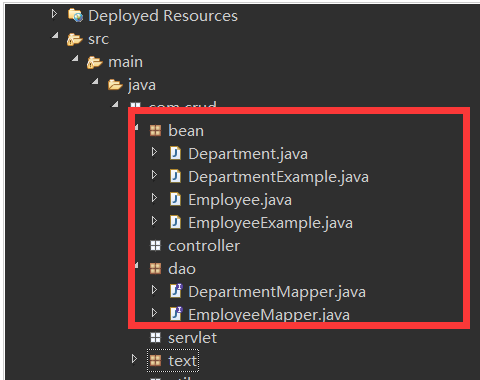Select the main folder label
The image size is (480, 380).
click(x=125, y=62)
